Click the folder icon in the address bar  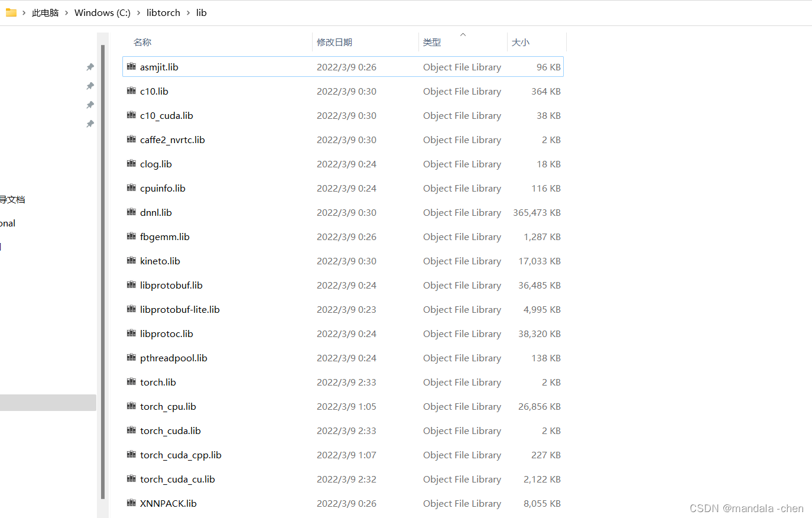click(11, 12)
